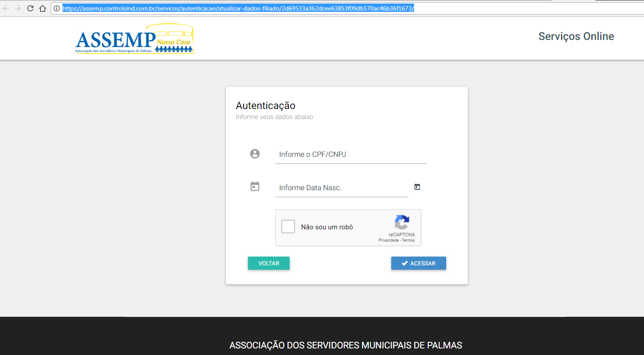Viewport: 644px width, 355px height.
Task: Open the reCAPTCHA Privacidade link
Action: (389, 240)
